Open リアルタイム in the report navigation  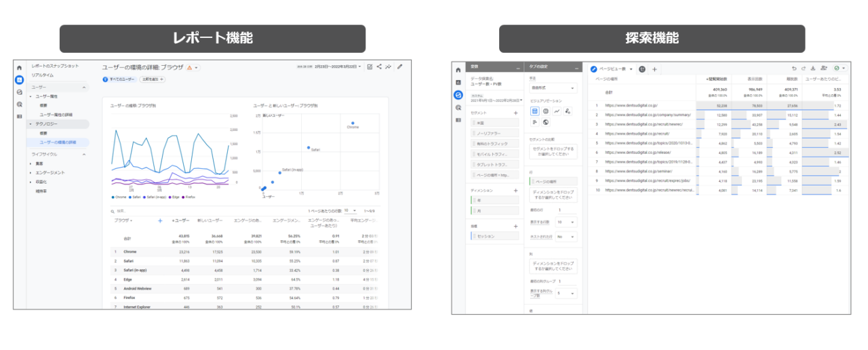coord(43,75)
